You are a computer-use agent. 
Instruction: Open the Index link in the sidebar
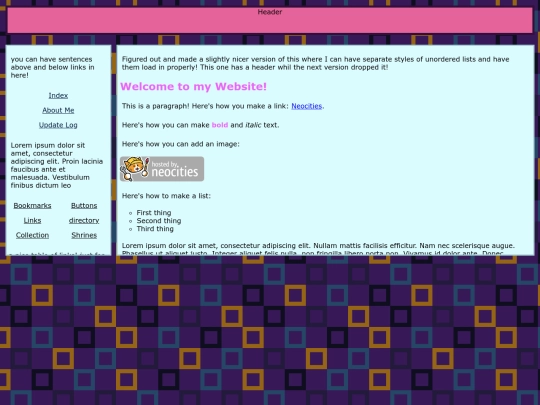pyautogui.click(x=58, y=95)
